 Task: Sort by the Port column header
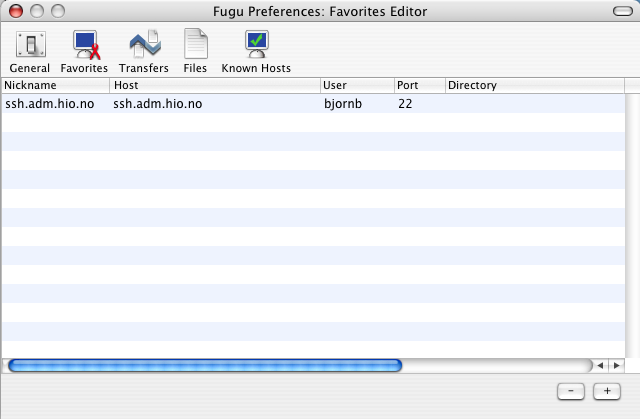[420, 85]
